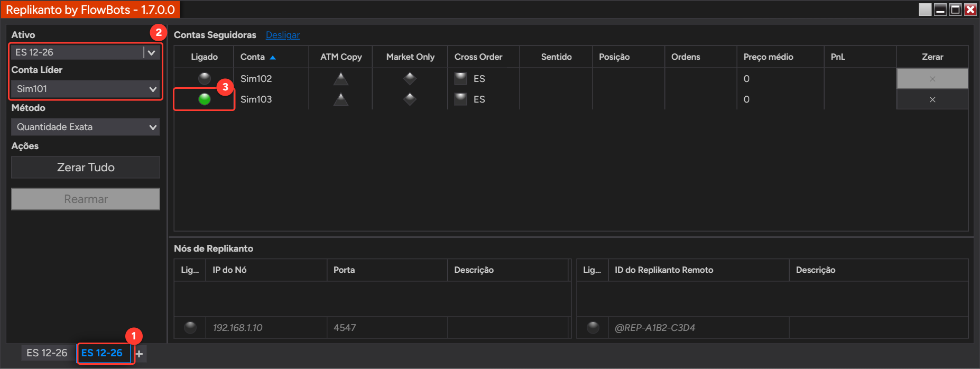Click the Zerar X button for Sim103

pos(932,99)
